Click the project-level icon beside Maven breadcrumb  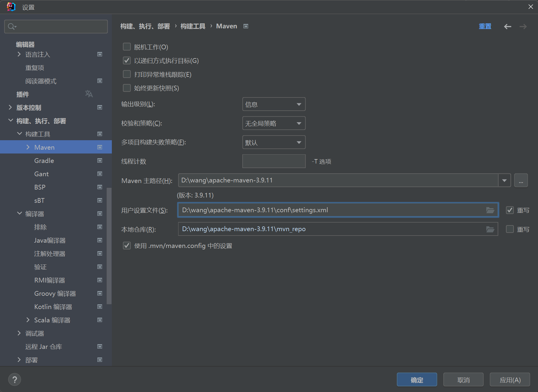coord(246,26)
